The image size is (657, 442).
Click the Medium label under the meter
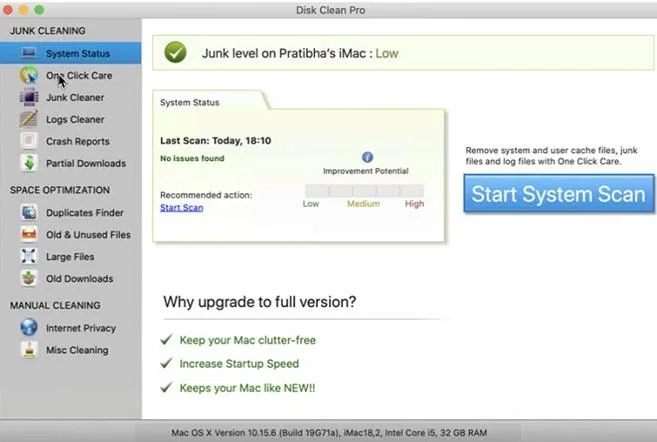pos(363,204)
